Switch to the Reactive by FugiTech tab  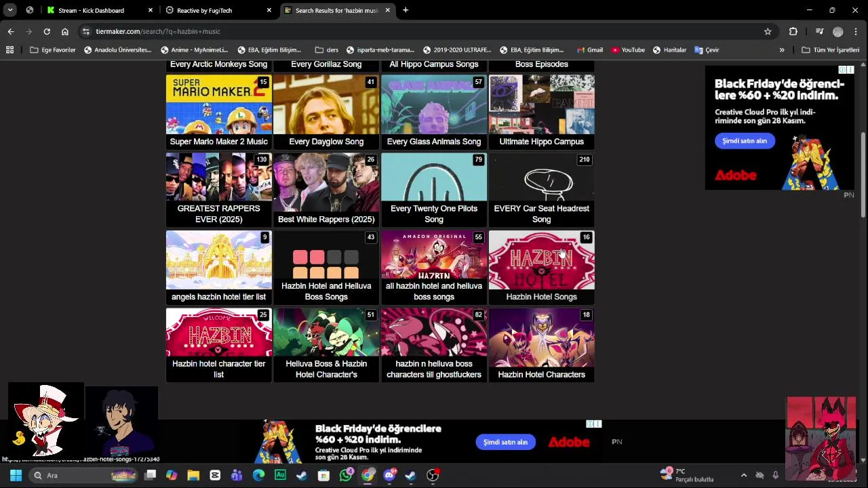(x=219, y=10)
